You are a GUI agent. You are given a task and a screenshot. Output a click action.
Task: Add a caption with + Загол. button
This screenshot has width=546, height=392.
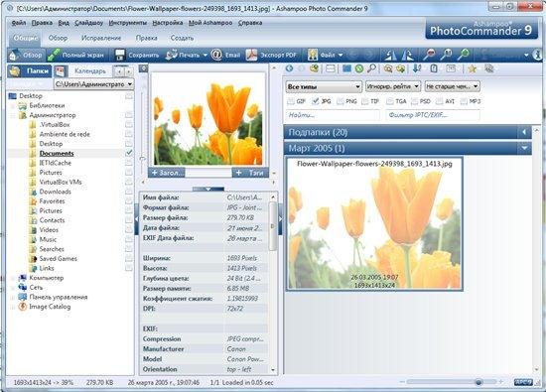pos(167,173)
